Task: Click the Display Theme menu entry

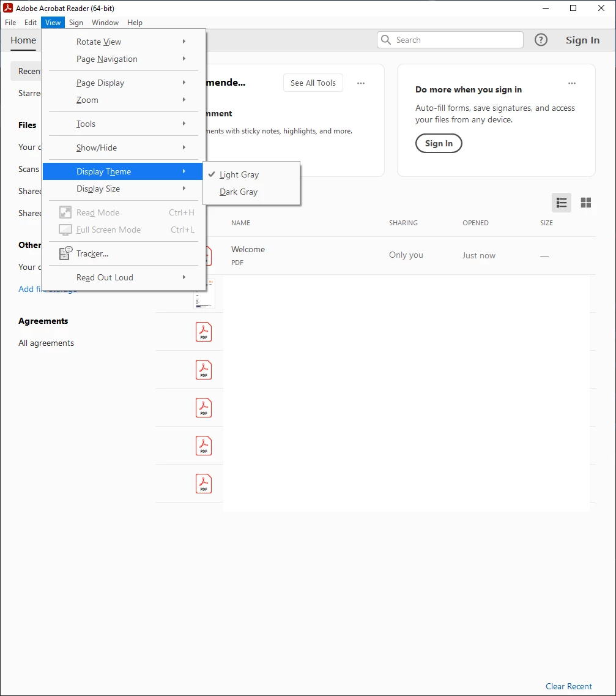Action: tap(122, 171)
